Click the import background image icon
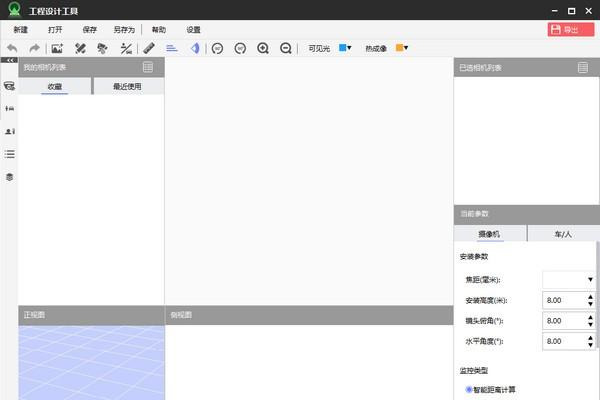The height and width of the screenshot is (400, 600). [57, 49]
